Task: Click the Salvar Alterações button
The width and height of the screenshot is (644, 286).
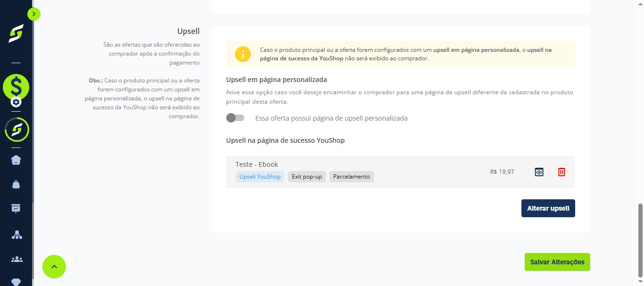Action: point(557,262)
